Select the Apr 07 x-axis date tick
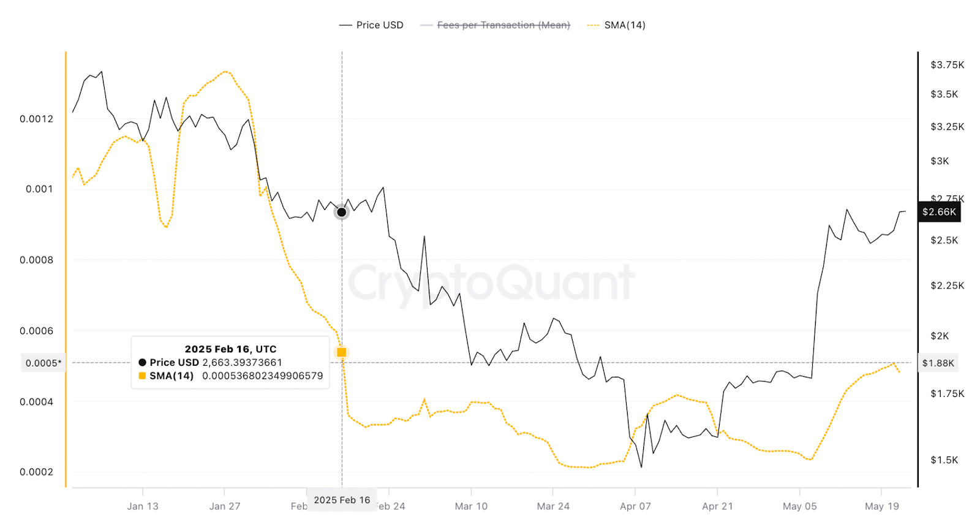Screen dimensions: 980x522 click(635, 506)
